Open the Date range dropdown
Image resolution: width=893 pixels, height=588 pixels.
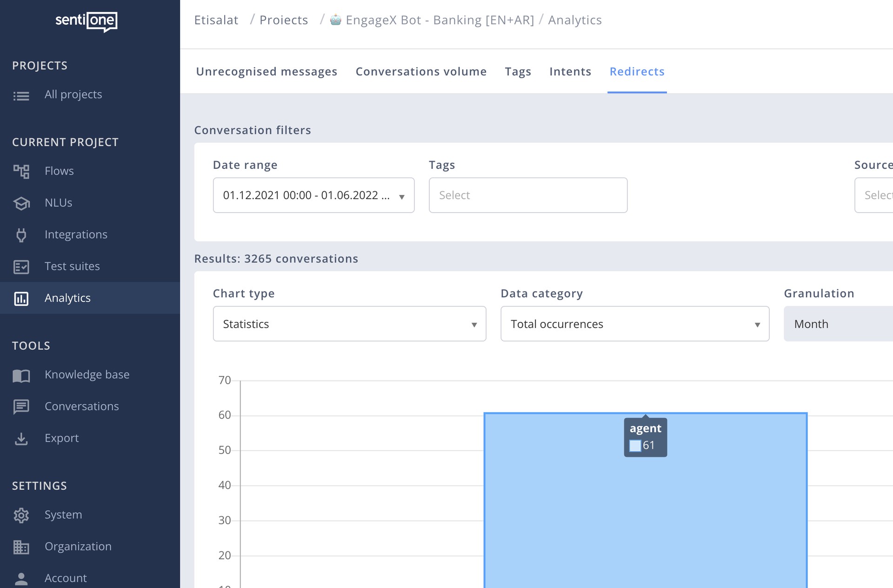coord(313,195)
